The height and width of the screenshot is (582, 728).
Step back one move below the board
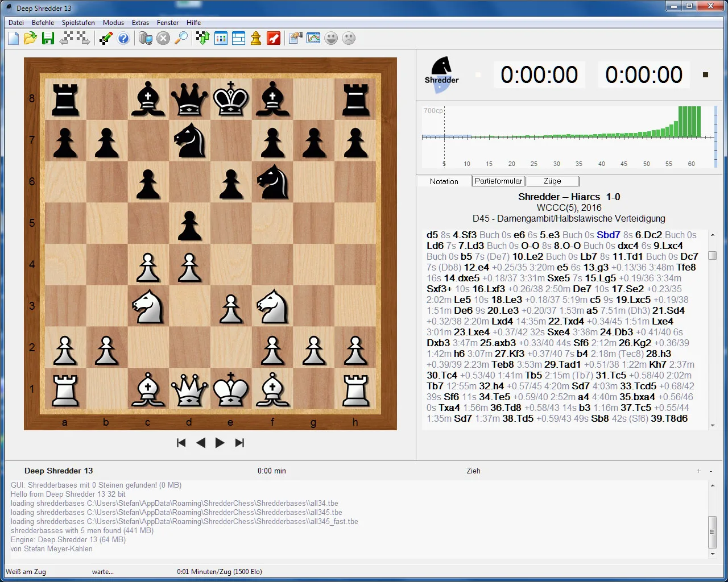click(x=201, y=443)
